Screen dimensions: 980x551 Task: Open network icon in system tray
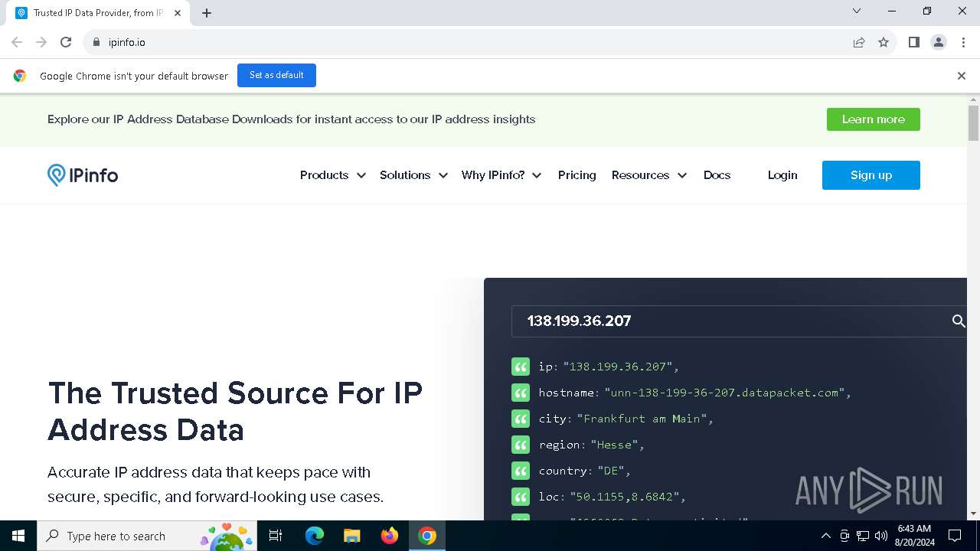click(x=863, y=536)
